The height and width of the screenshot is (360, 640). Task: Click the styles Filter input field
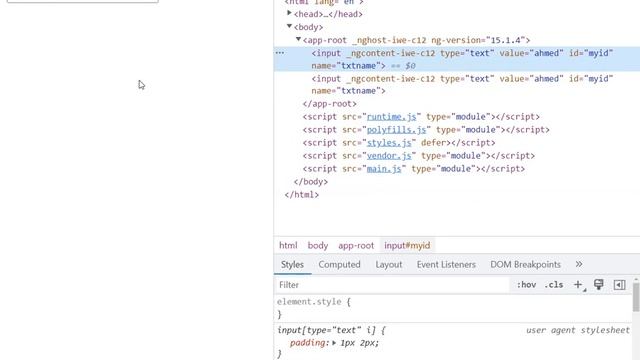tap(392, 285)
